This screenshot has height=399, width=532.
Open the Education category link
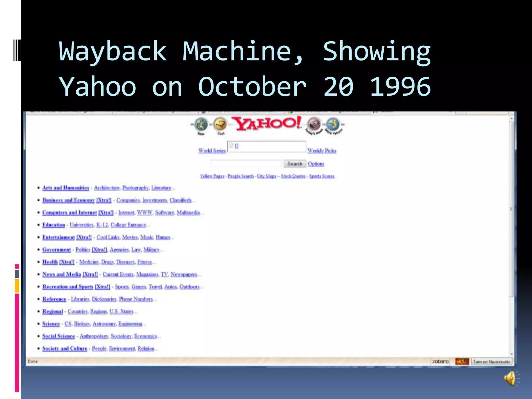(54, 225)
